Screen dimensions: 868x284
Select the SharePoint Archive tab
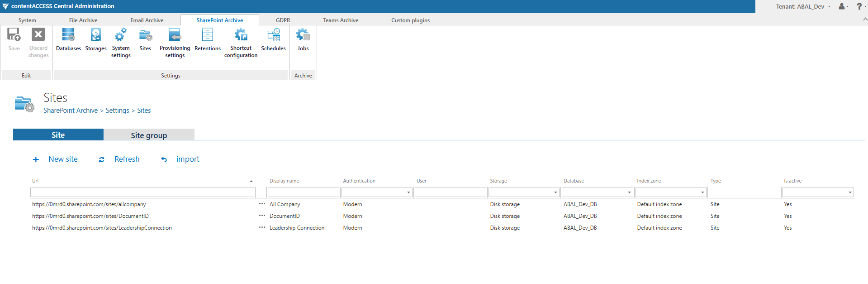pyautogui.click(x=220, y=20)
